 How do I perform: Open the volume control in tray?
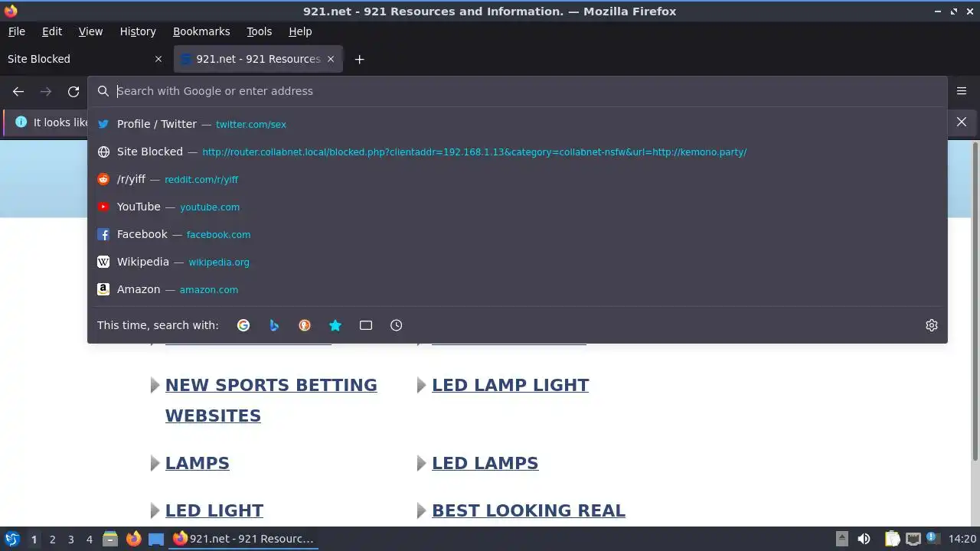[864, 539]
